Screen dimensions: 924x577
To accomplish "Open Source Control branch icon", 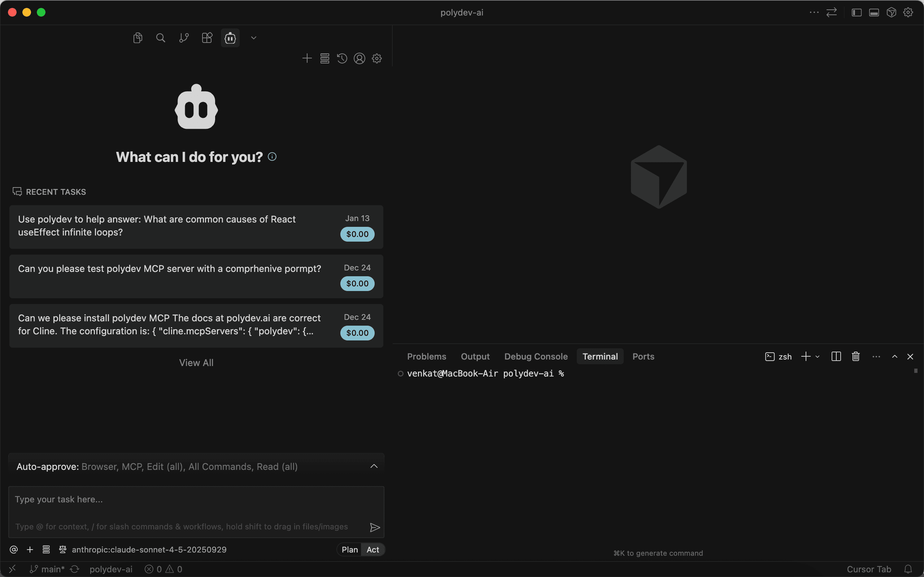I will [x=184, y=38].
